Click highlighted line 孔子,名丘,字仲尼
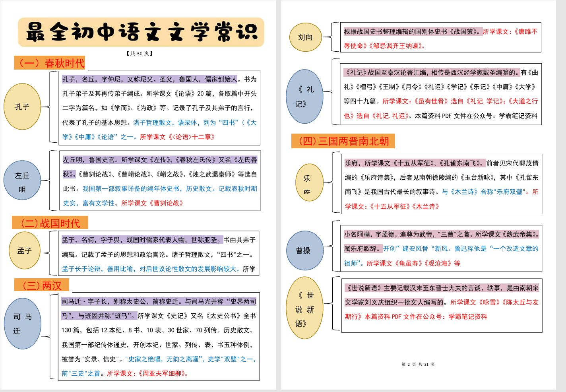The image size is (566, 392). (x=150, y=79)
